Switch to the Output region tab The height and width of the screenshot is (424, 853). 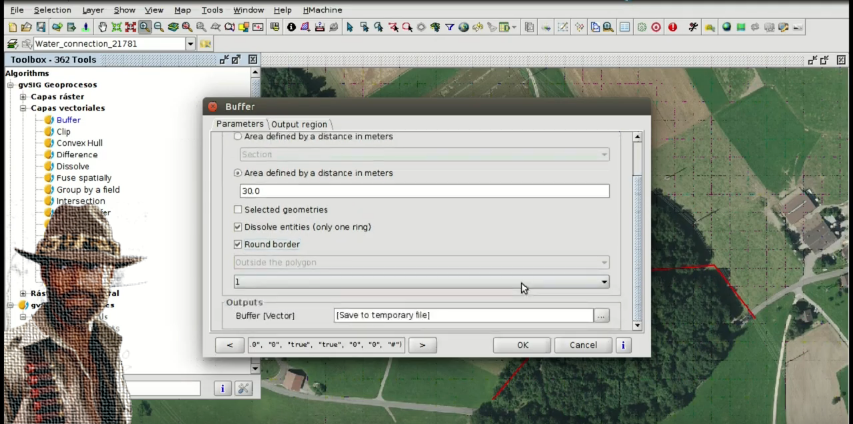pos(299,124)
